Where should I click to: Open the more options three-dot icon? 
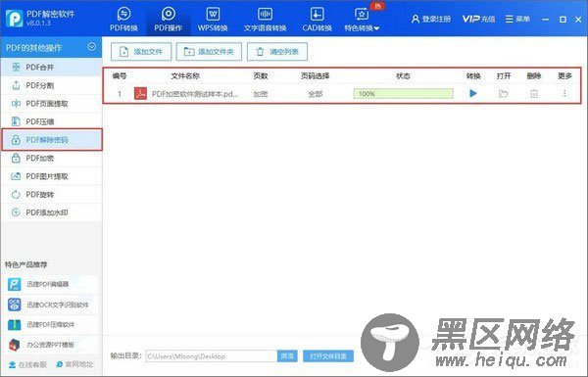(564, 93)
